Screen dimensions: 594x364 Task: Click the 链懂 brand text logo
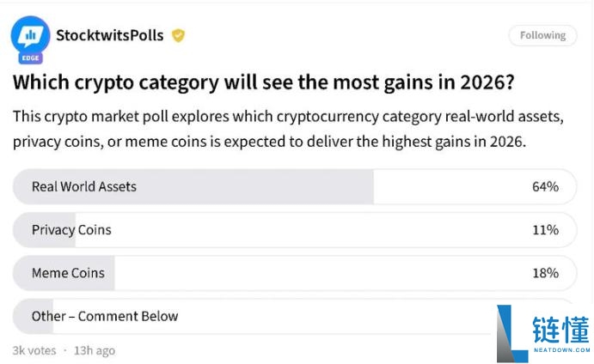click(561, 330)
